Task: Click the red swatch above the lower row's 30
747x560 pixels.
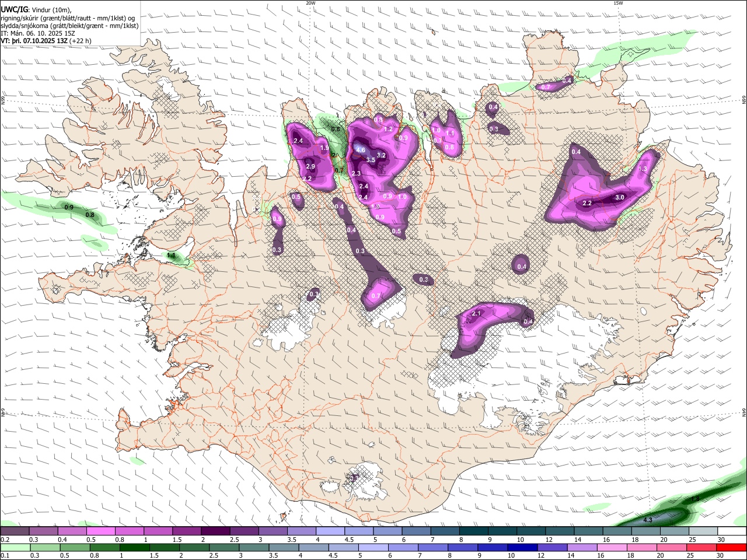Action: [732, 548]
